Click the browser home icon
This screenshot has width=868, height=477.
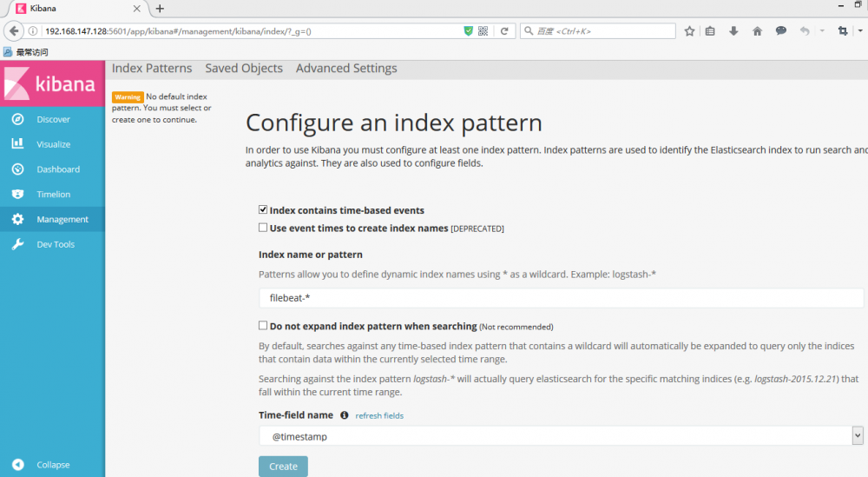click(757, 31)
